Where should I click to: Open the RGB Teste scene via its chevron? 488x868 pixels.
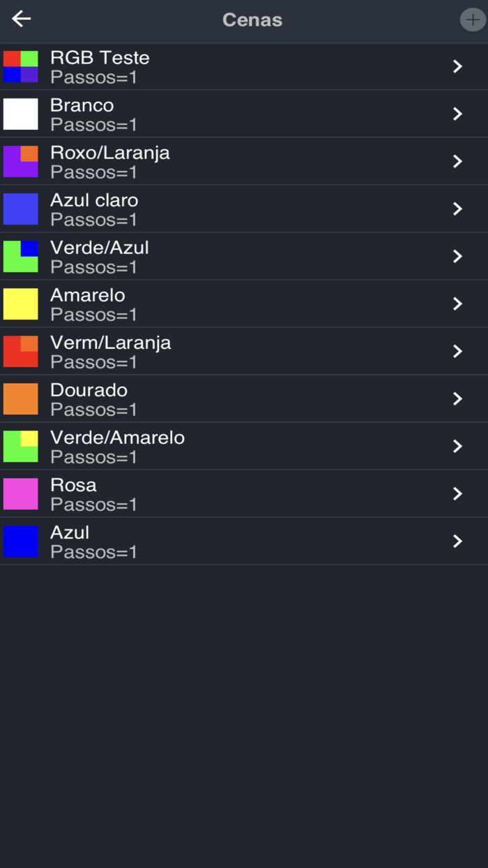[457, 66]
